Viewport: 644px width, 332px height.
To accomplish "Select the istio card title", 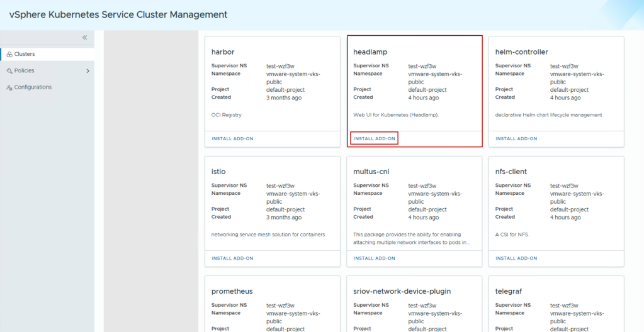I will coord(218,172).
